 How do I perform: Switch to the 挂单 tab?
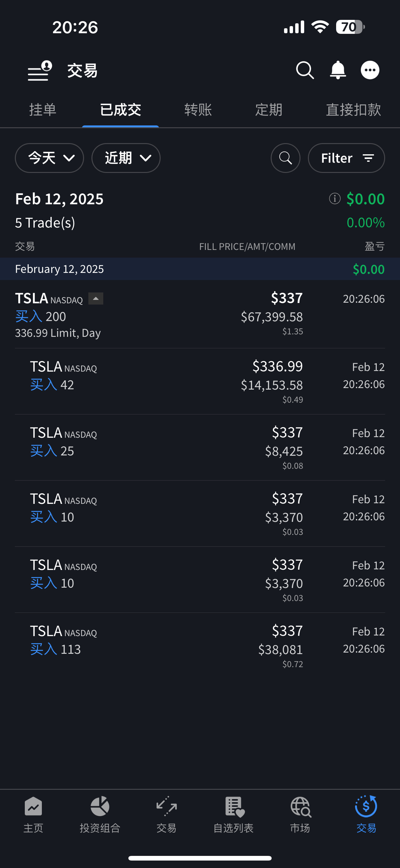(43, 110)
